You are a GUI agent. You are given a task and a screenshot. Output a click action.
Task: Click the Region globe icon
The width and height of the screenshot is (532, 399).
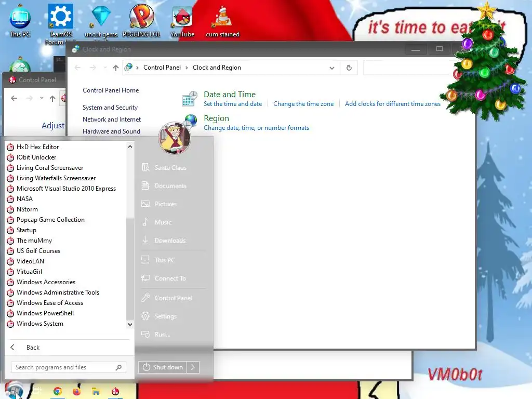pyautogui.click(x=191, y=121)
